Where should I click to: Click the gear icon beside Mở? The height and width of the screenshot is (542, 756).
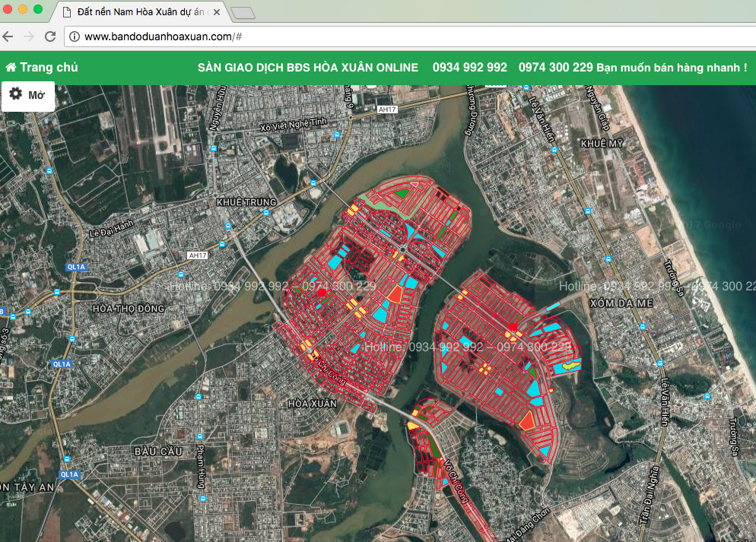[15, 94]
